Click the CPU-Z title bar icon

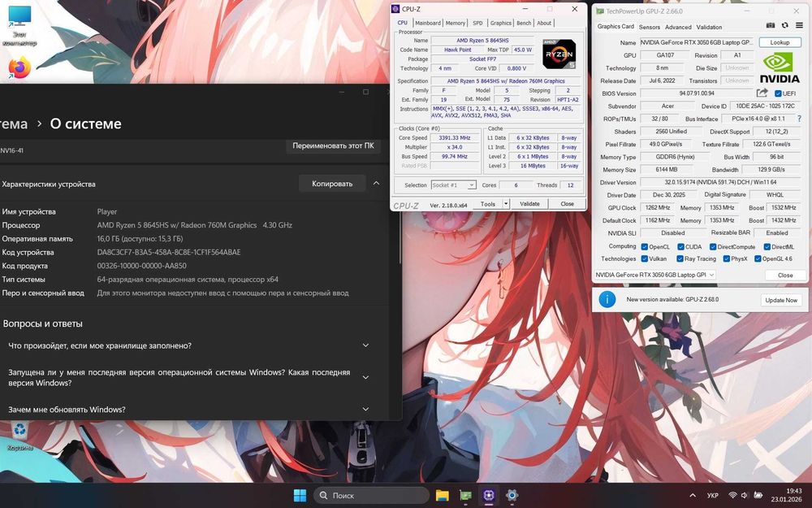pyautogui.click(x=395, y=9)
